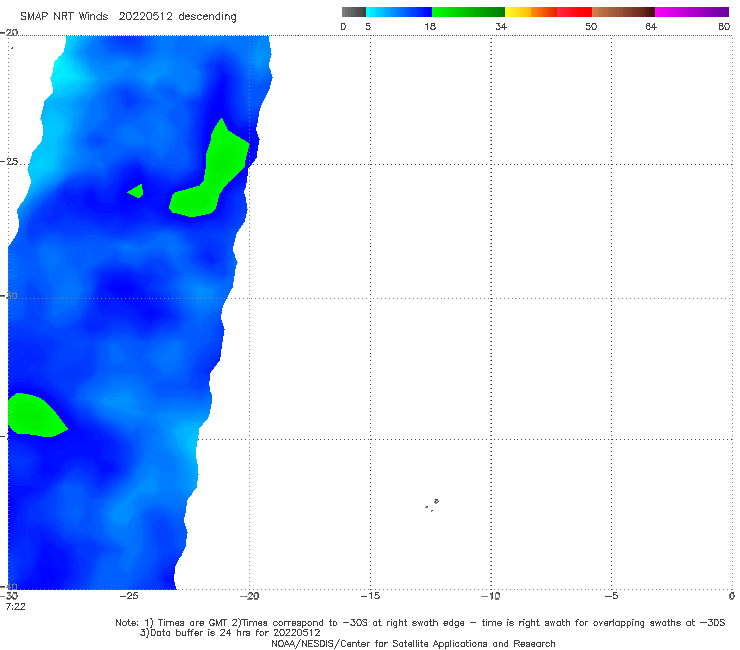Click the title "SMAP NRT Winds"
The image size is (740, 650).
point(64,16)
